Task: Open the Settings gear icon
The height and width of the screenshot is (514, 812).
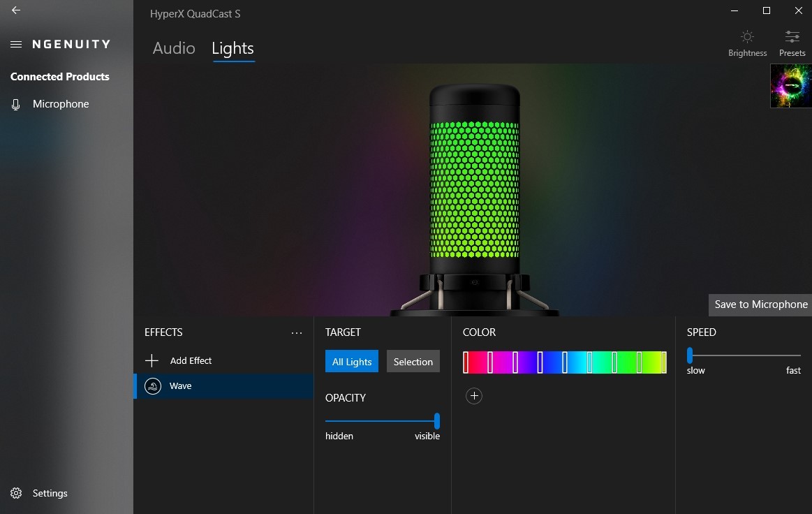Action: [16, 493]
